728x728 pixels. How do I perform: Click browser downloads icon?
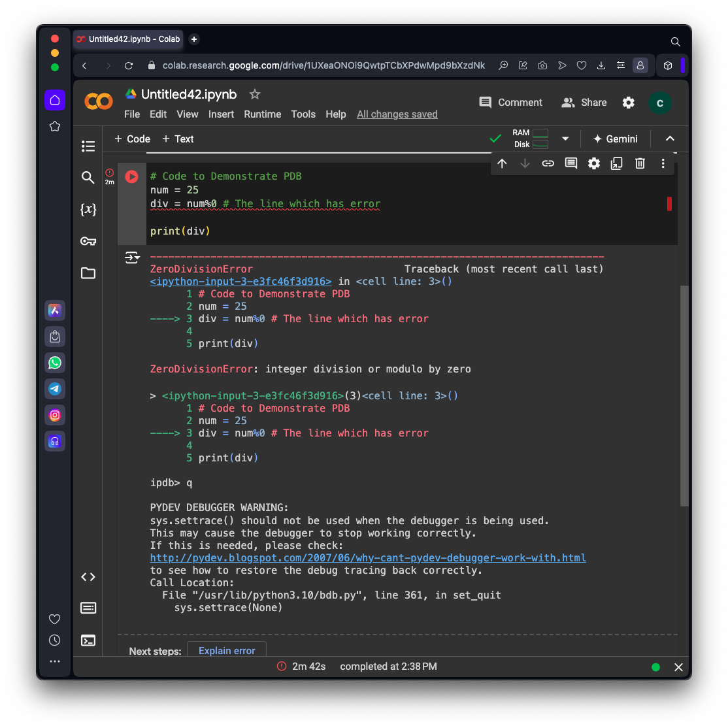601,65
